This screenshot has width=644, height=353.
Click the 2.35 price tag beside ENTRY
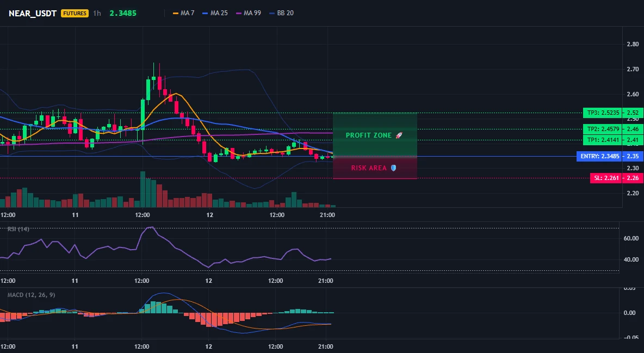coord(633,156)
